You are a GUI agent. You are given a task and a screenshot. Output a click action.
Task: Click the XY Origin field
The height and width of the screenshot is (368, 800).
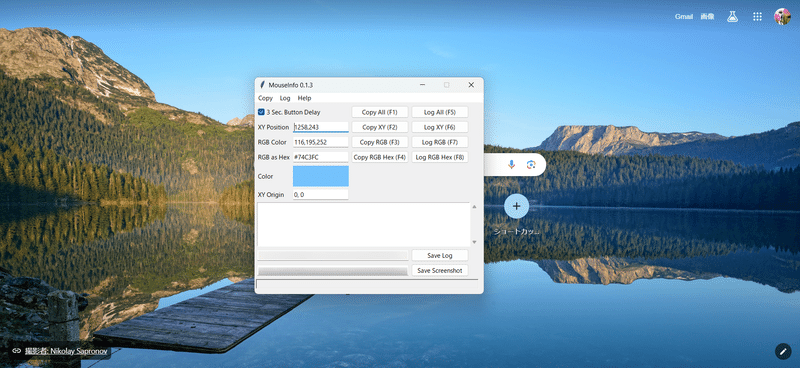point(321,194)
